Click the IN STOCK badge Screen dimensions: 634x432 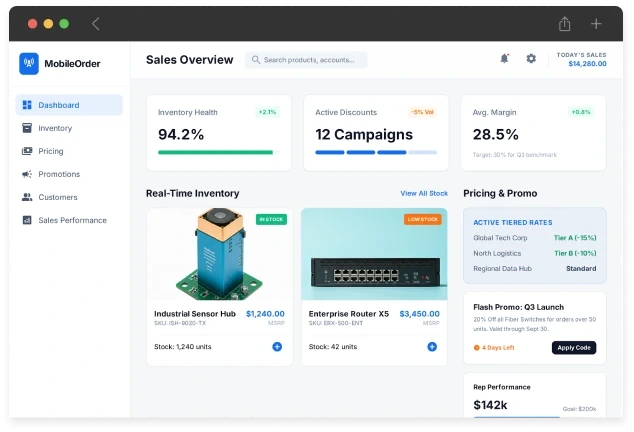click(x=271, y=219)
